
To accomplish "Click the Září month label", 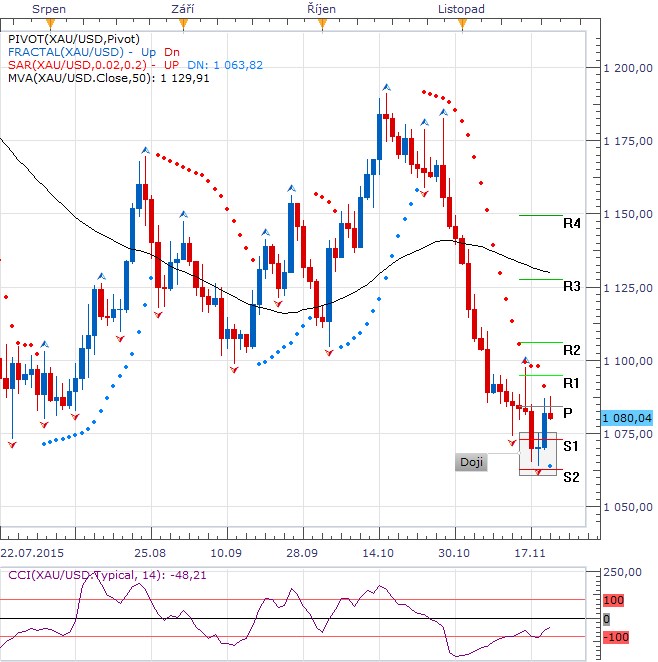I will (x=183, y=9).
